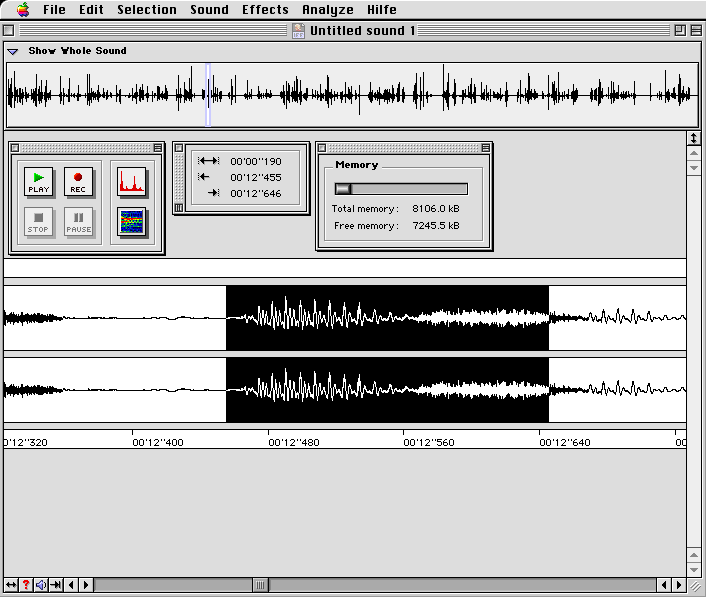This screenshot has height=597, width=706.
Task: Click the blue speaker icon in bottom bar
Action: click(x=41, y=585)
